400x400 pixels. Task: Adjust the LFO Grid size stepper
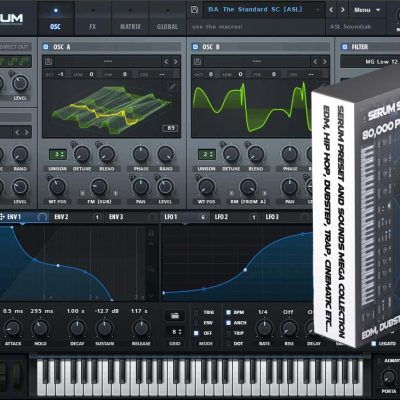pyautogui.click(x=175, y=332)
